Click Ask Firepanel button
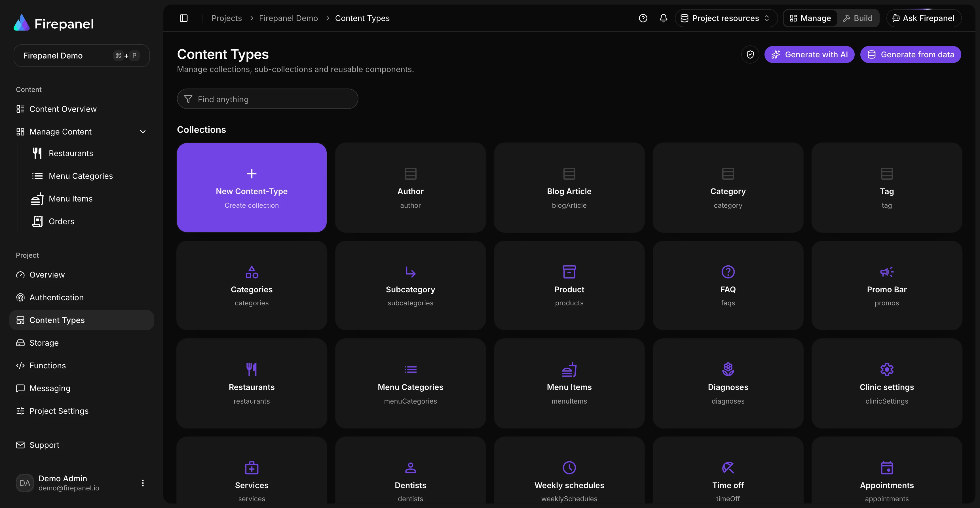Screen dimensions: 980x508 click(923, 18)
